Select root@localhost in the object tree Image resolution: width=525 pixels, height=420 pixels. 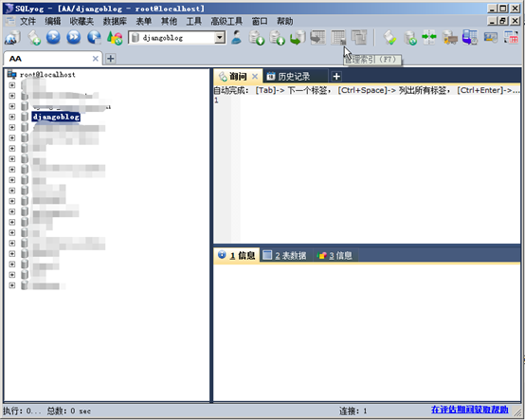[x=47, y=74]
